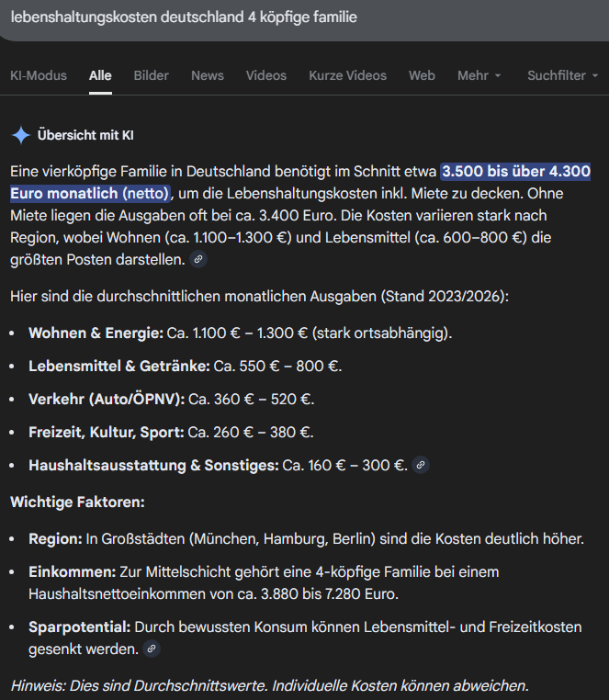Click the italic Hinweis disclaimer text
The width and height of the screenshot is (609, 700).
(269, 685)
